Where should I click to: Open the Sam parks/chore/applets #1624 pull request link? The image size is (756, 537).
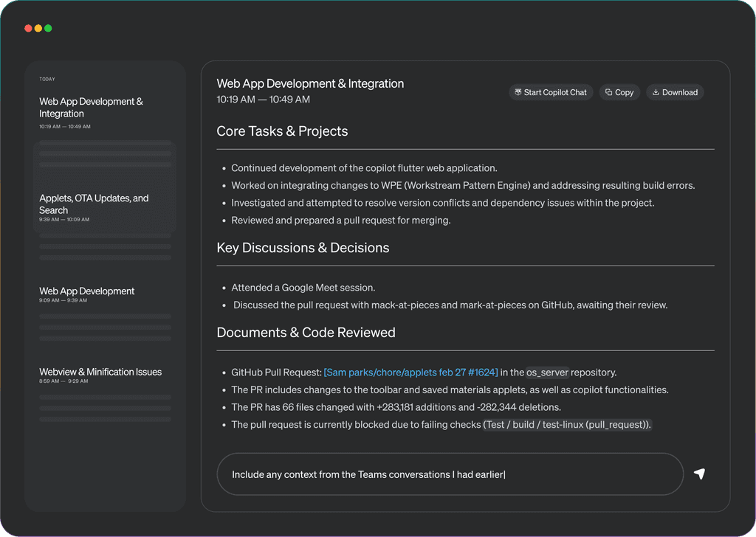tap(410, 373)
